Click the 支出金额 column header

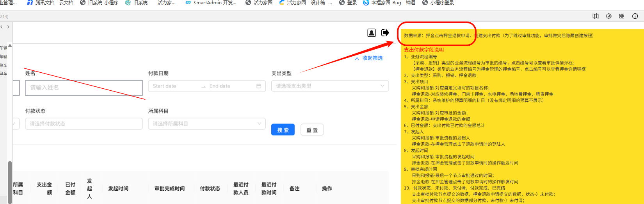click(44, 188)
